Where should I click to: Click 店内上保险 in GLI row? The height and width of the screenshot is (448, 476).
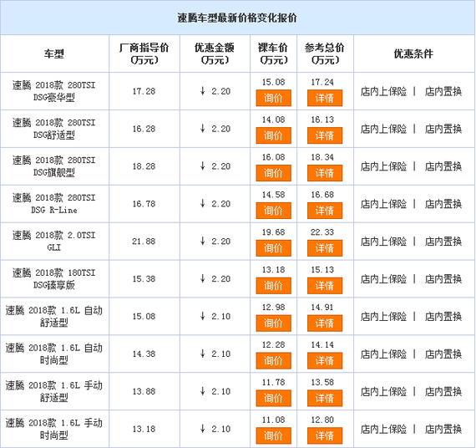coord(383,242)
